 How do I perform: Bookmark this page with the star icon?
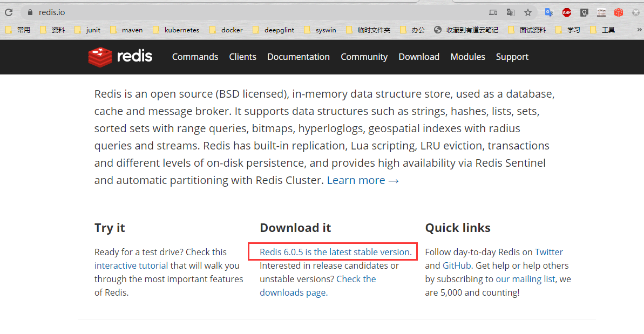[528, 12]
